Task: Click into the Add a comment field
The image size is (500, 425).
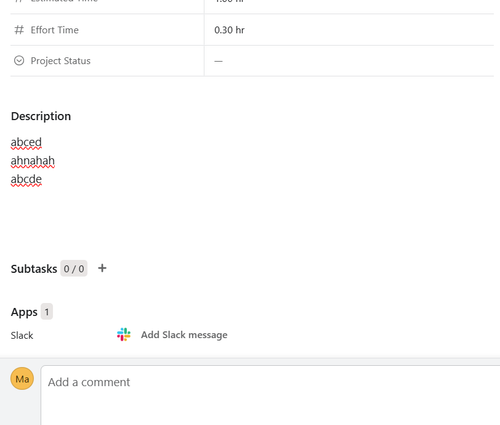Action: (270, 395)
